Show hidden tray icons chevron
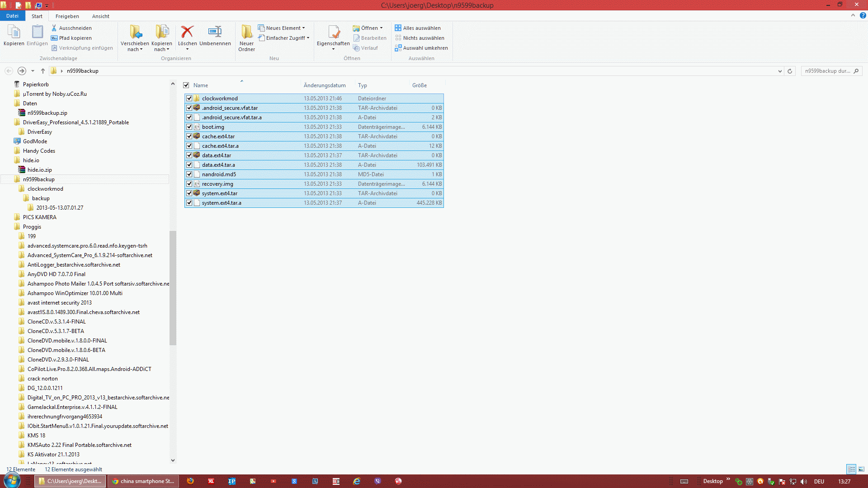This screenshot has height=488, width=868. click(x=728, y=479)
